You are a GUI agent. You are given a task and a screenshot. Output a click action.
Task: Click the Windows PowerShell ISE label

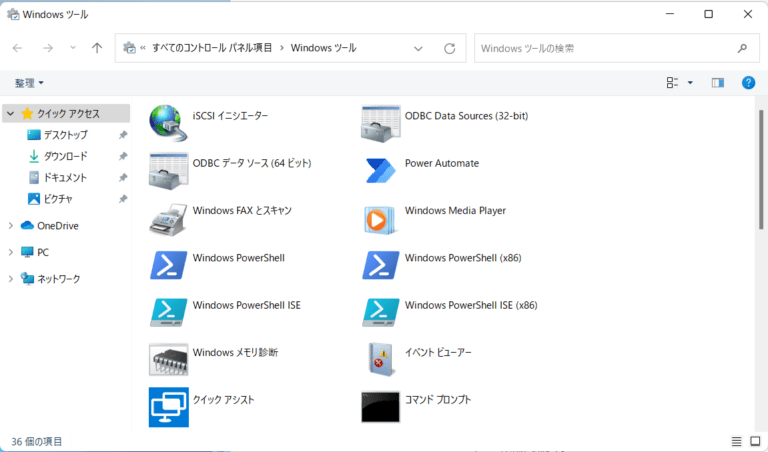246,305
